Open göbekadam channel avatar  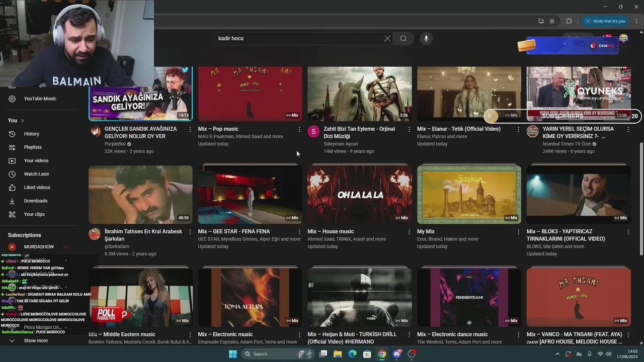(95, 234)
